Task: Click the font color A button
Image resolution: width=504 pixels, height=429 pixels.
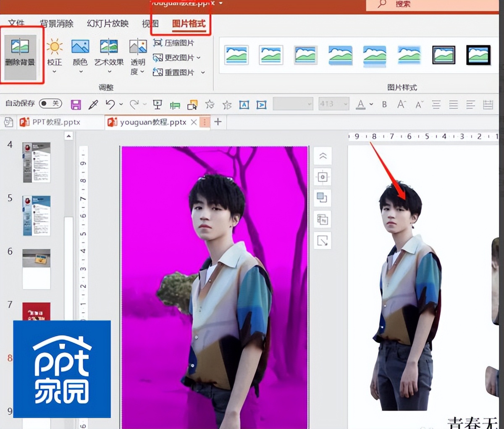Action: tap(361, 104)
